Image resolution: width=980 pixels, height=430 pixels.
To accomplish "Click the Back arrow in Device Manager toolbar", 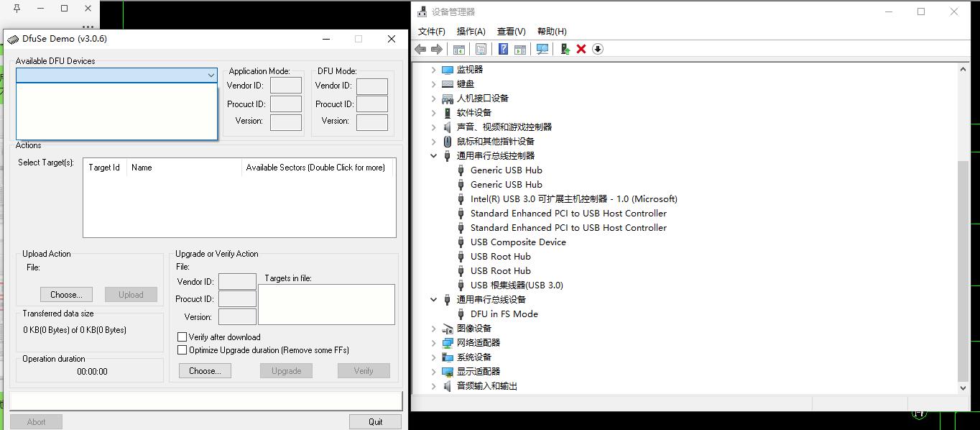I will tap(420, 49).
